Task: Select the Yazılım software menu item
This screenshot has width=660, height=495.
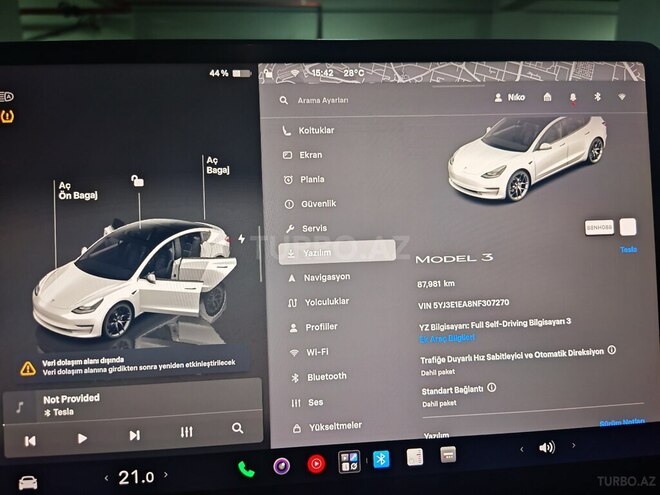Action: pyautogui.click(x=337, y=253)
